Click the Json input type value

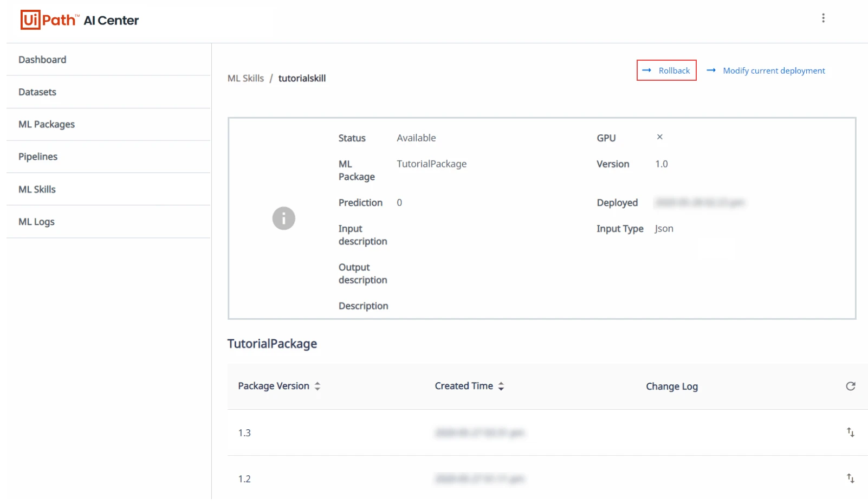tap(664, 229)
